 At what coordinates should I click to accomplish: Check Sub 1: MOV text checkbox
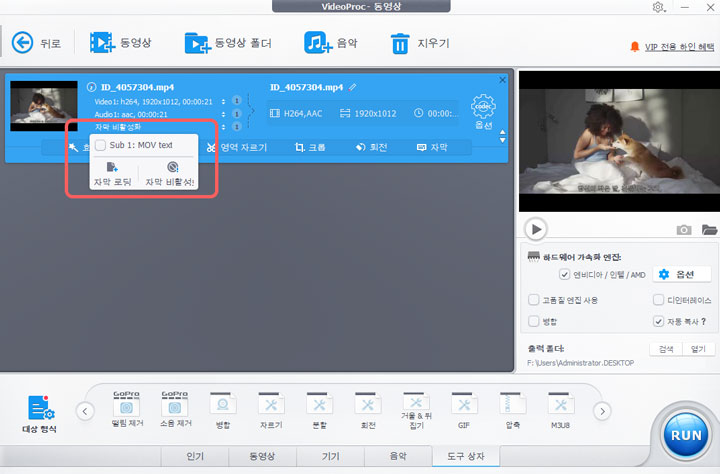coord(100,145)
